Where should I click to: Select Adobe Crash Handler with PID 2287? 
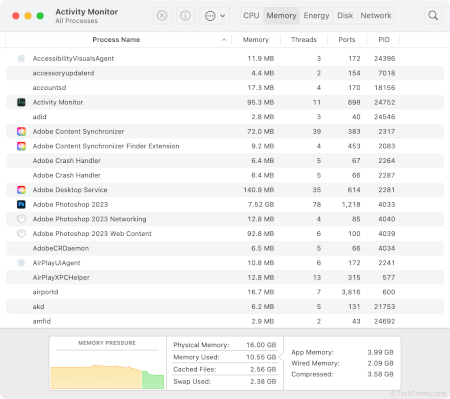pos(225,175)
